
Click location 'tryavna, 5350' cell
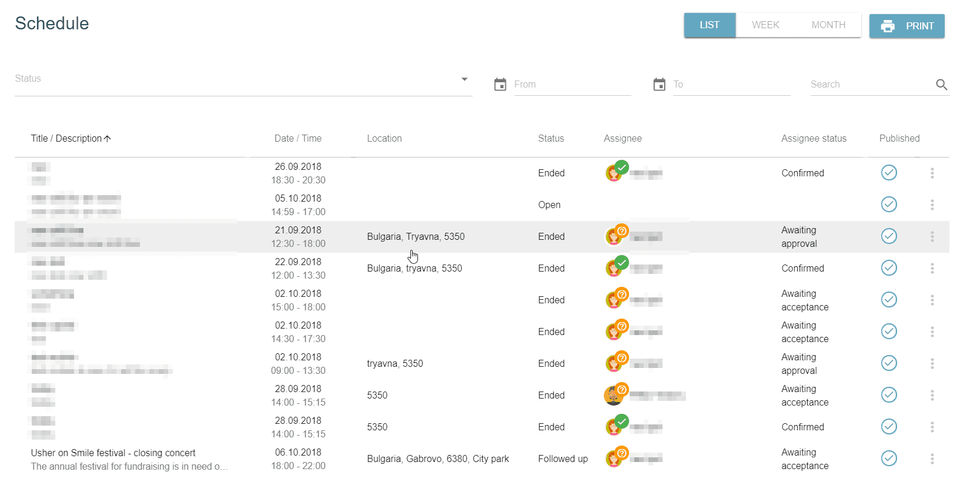point(395,363)
